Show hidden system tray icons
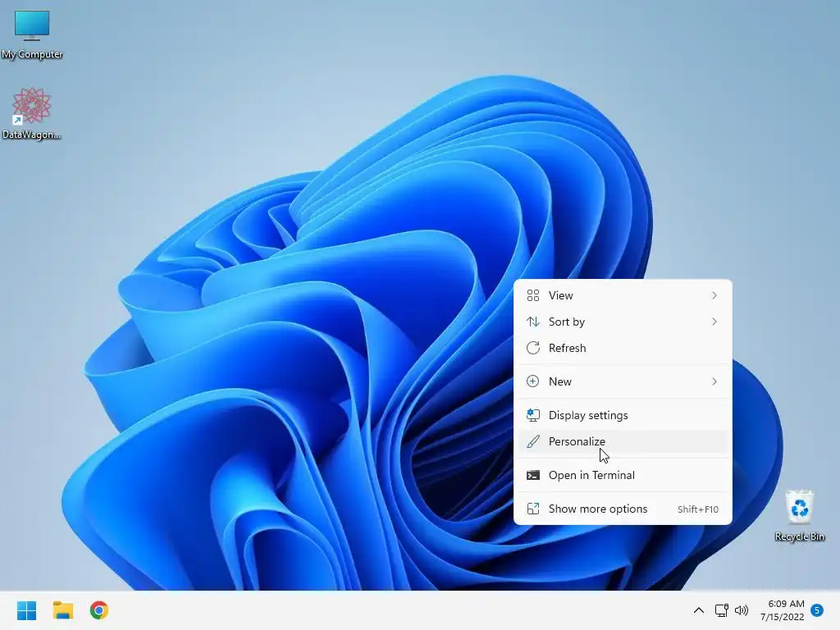 tap(699, 610)
